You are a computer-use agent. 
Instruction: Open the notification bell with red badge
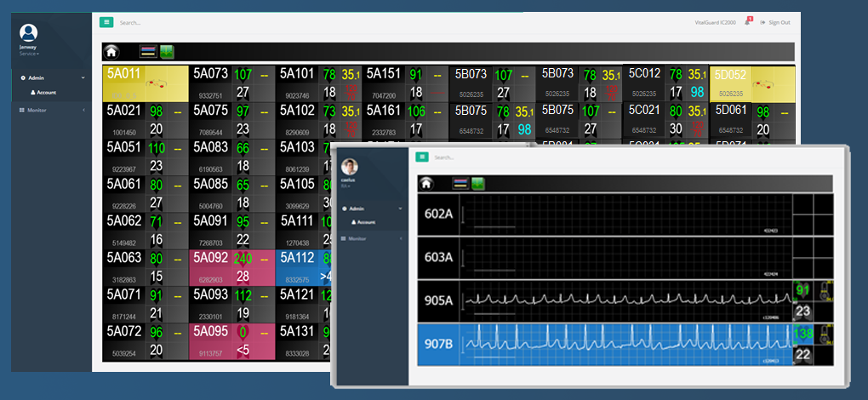(x=747, y=22)
